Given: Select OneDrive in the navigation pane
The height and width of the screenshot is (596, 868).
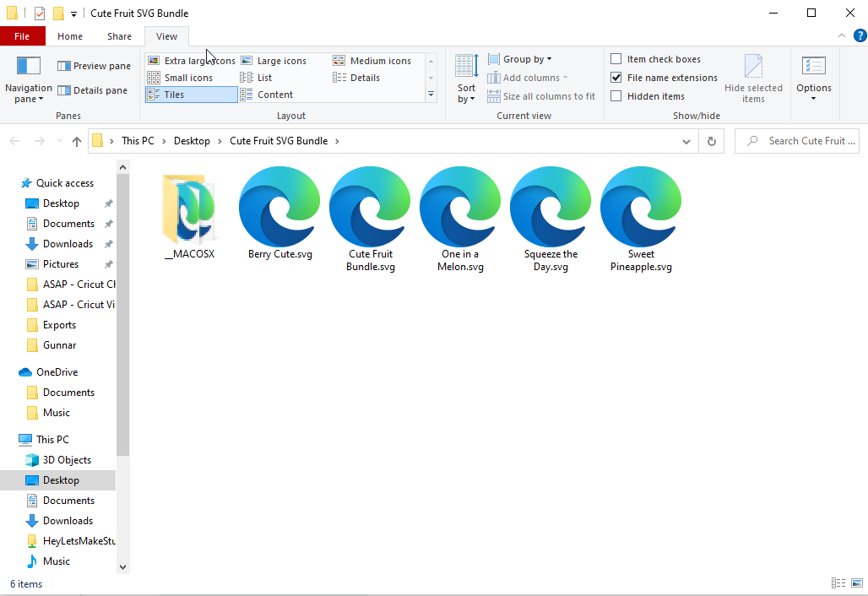Looking at the screenshot, I should pyautogui.click(x=57, y=372).
